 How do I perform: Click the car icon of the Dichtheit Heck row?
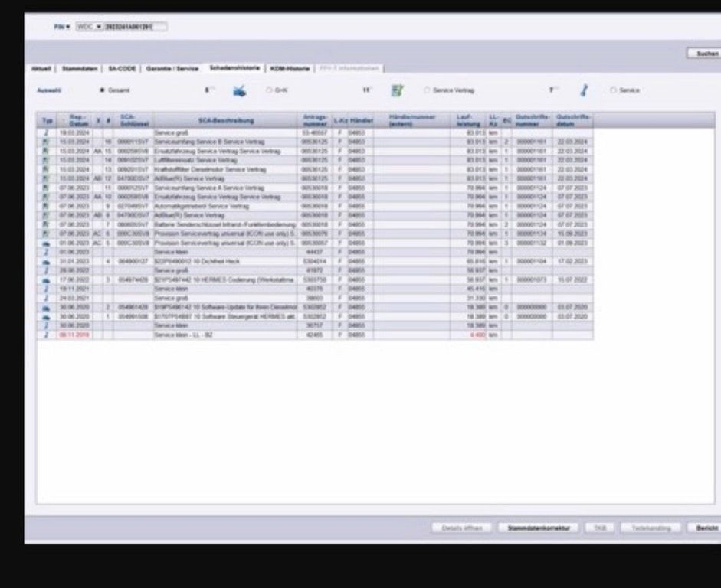(x=47, y=261)
